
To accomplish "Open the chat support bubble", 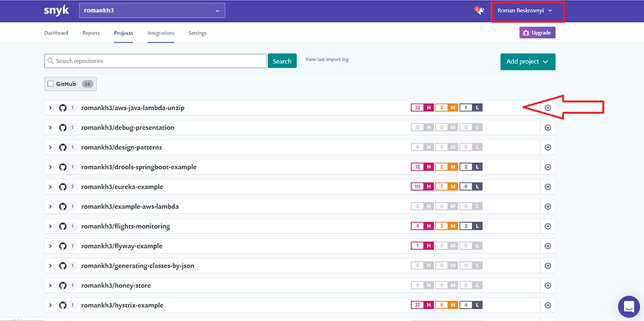I will click(629, 307).
